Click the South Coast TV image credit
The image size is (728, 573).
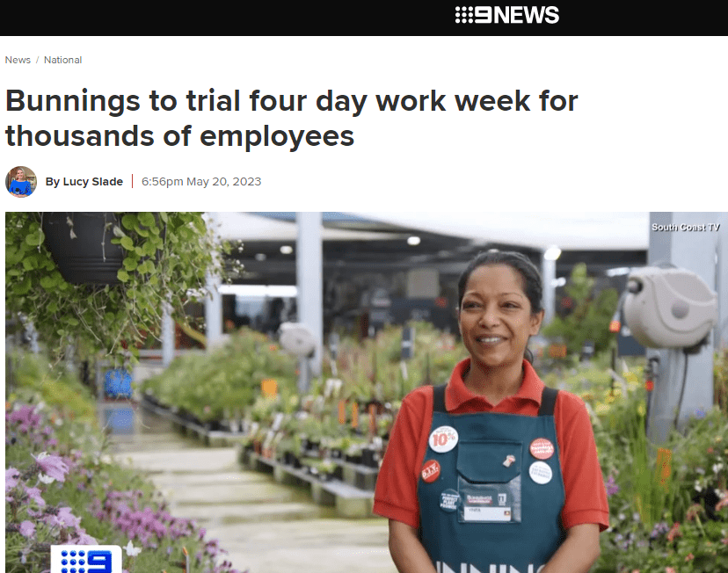(685, 227)
